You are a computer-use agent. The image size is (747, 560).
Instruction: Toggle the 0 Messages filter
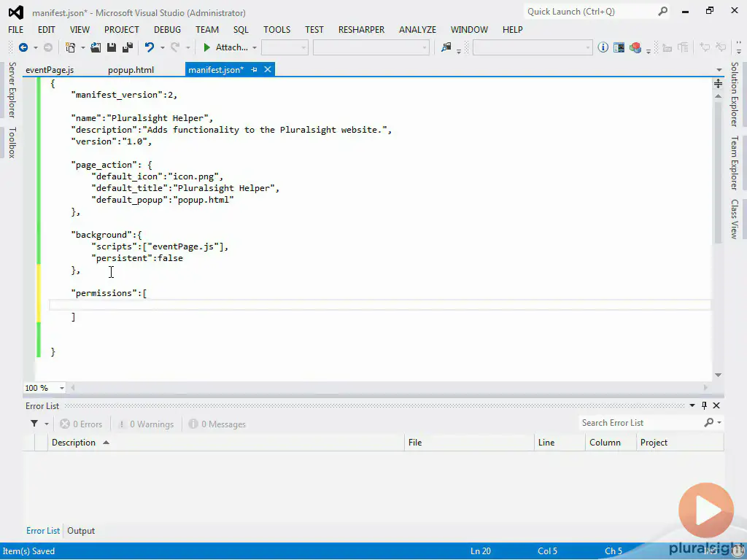(x=217, y=424)
